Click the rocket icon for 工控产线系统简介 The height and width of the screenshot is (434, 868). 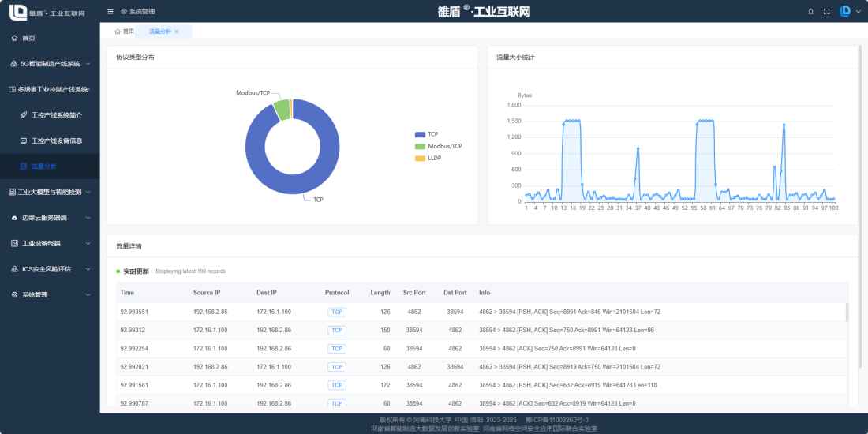pyautogui.click(x=24, y=114)
